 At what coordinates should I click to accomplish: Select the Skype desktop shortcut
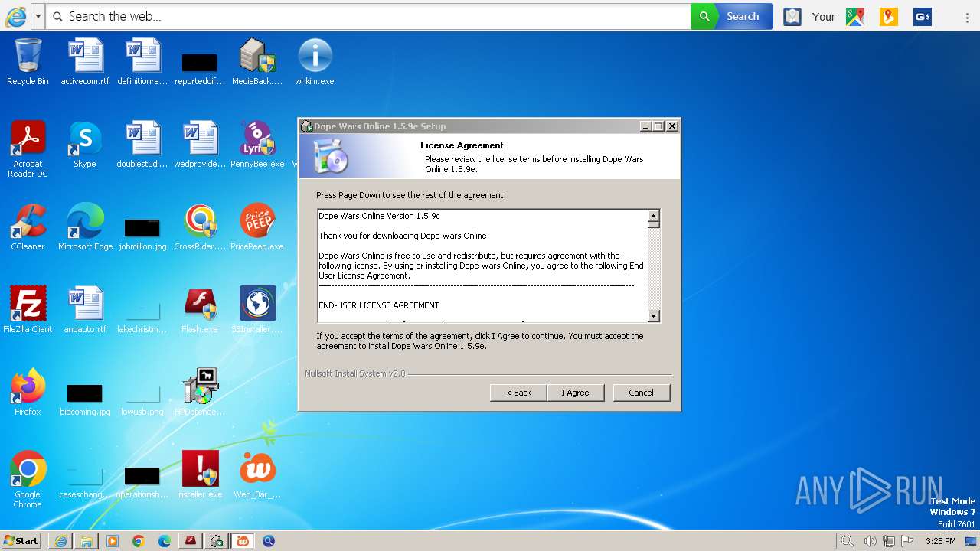85,144
